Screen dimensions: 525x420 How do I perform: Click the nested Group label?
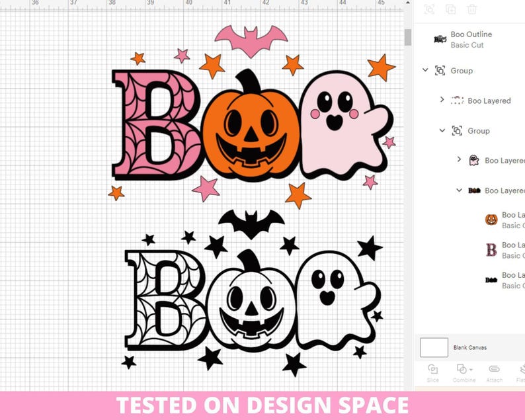479,130
